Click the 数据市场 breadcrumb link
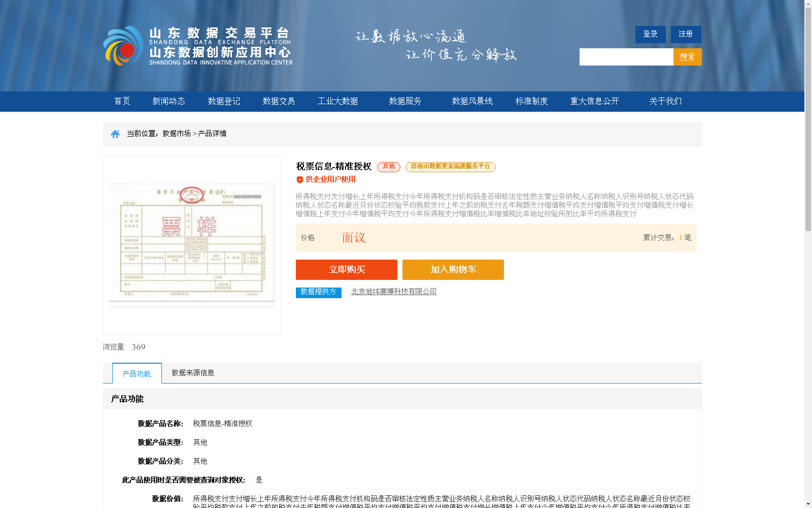The width and height of the screenshot is (812, 508). coord(177,134)
